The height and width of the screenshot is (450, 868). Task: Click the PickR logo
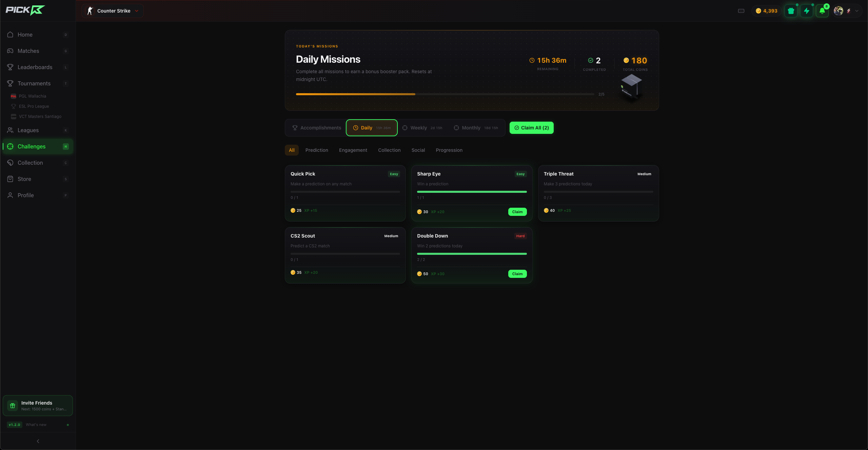pyautogui.click(x=25, y=10)
